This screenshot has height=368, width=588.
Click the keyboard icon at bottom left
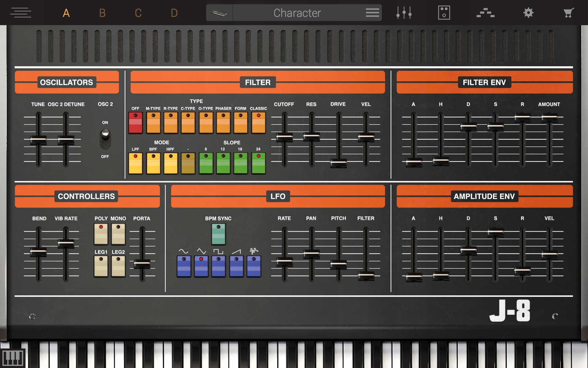[13, 358]
